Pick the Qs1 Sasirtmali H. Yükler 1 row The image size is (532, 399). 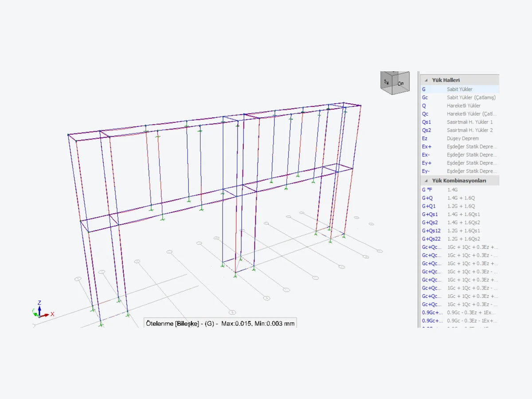point(460,122)
